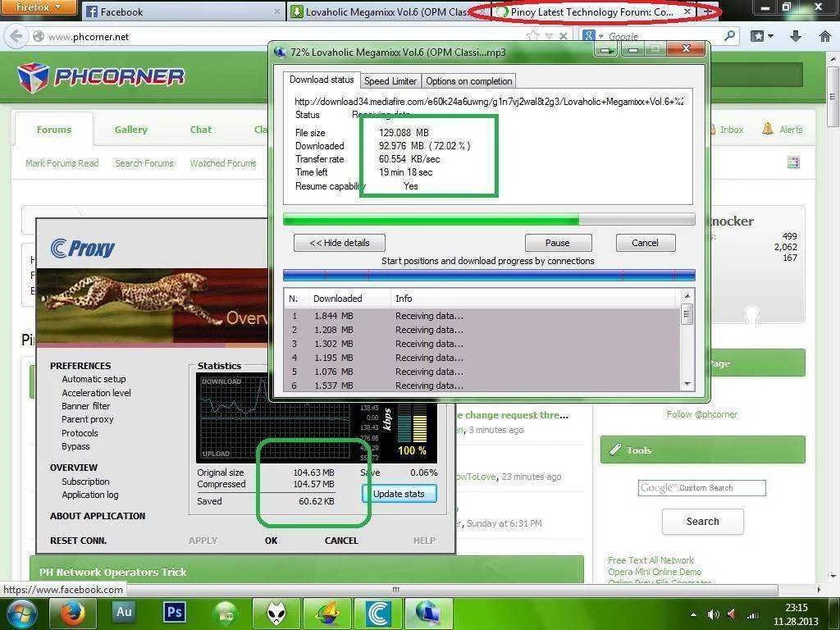Screen dimensions: 840x630
Task: Open the Speed Limiter tab
Action: click(x=390, y=81)
